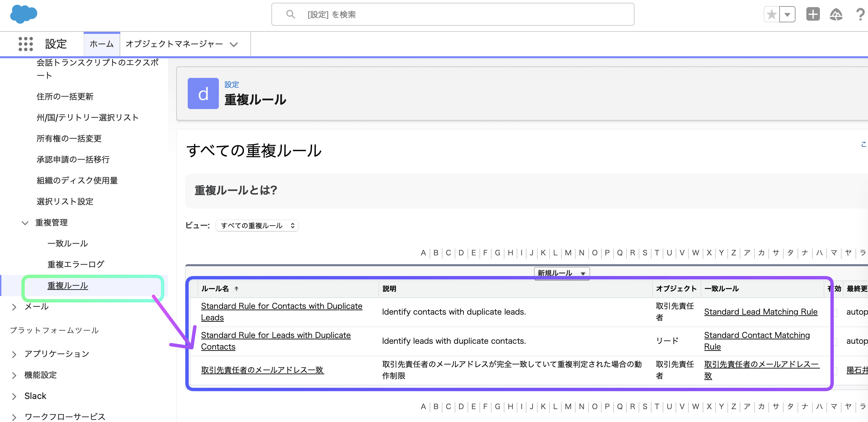868x422 pixels.
Task: Open the ビュー dropdown showing すべての重複ルール
Action: 257,226
